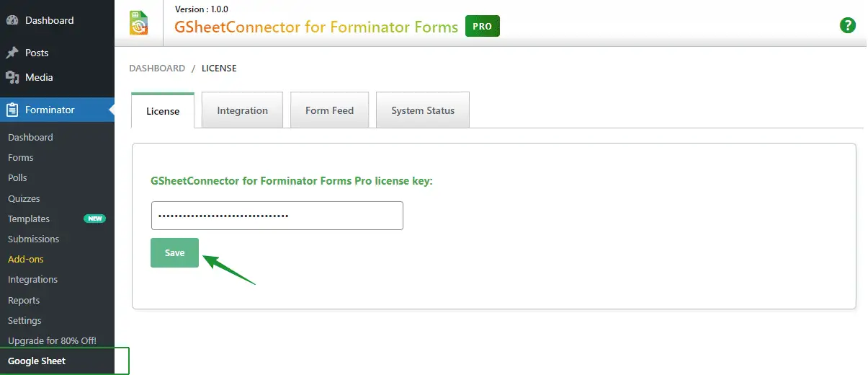Open the Form Feed tab
The width and height of the screenshot is (868, 375).
[329, 110]
